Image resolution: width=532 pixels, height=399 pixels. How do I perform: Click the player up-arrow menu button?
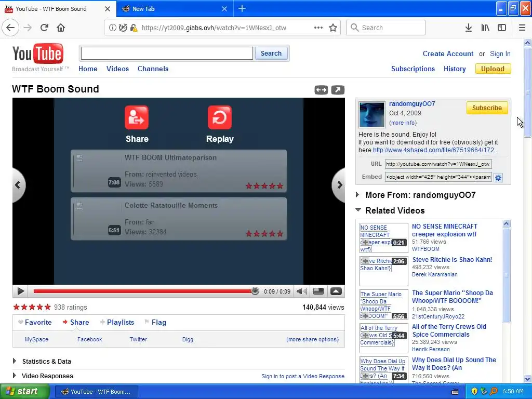click(336, 291)
